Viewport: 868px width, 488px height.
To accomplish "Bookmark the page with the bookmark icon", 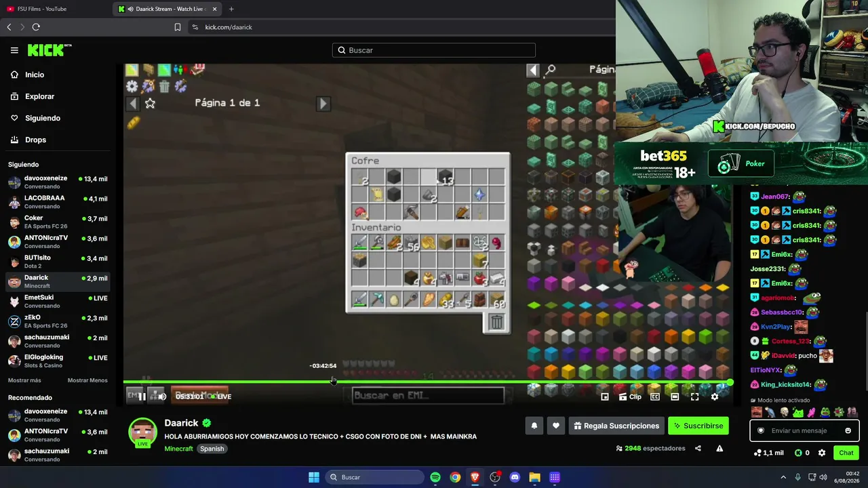I will tap(178, 27).
